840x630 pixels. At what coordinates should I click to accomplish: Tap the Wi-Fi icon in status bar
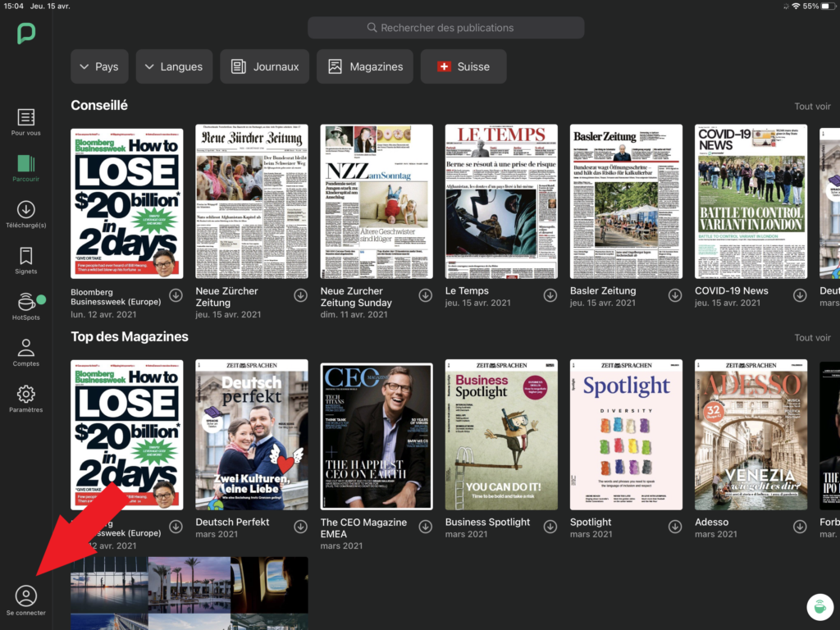click(796, 7)
